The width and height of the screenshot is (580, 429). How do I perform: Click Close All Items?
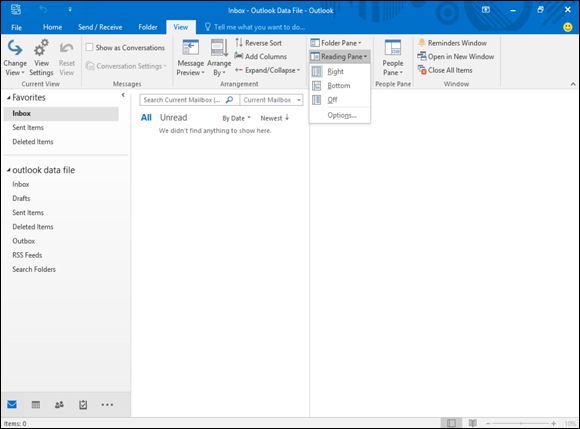[x=445, y=70]
